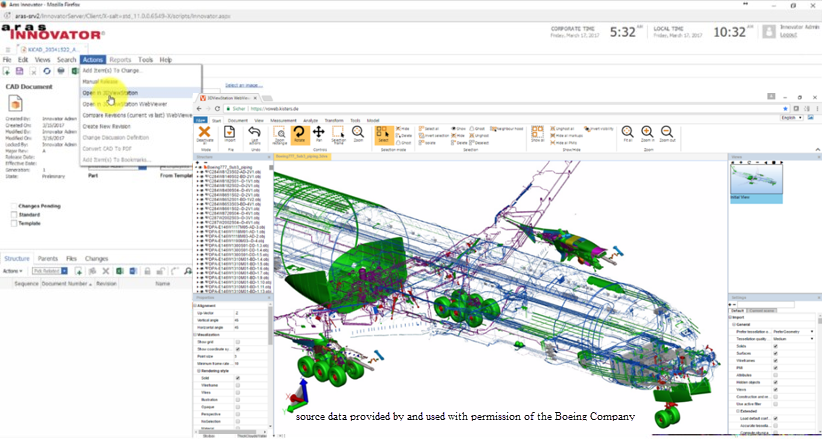Open the Analyze ribbon tab
This screenshot has height=439, width=822.
311,120
